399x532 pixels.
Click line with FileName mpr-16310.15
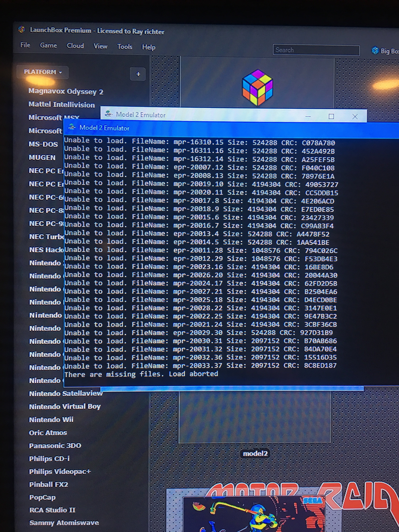click(199, 142)
